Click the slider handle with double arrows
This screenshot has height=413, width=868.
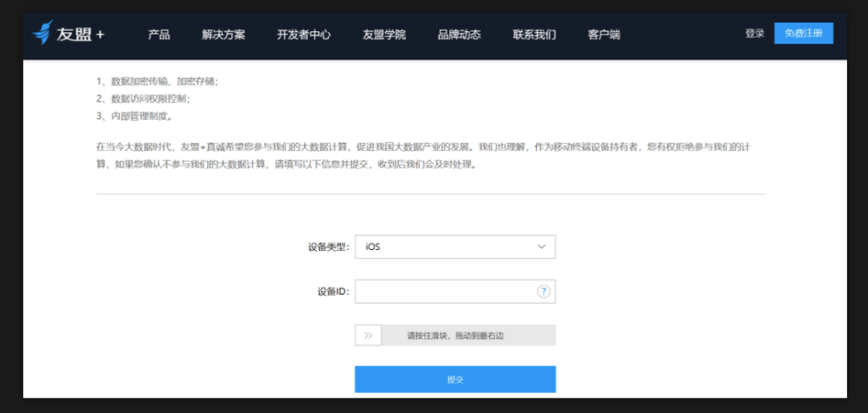click(368, 335)
